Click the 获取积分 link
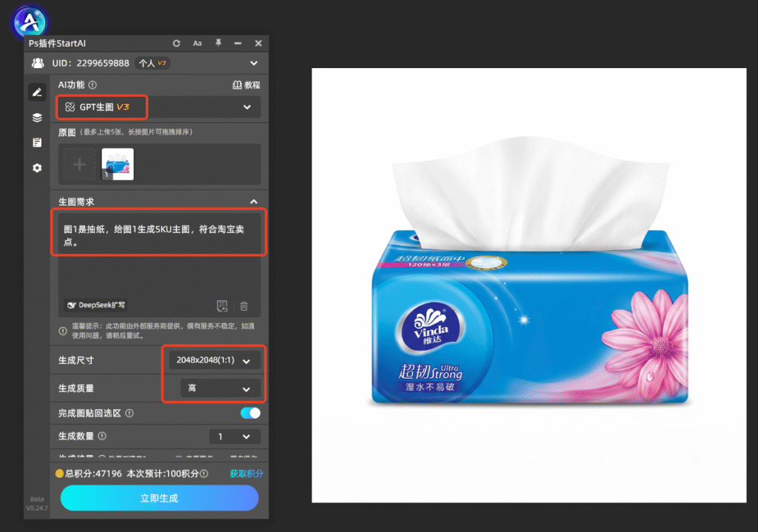Image resolution: width=758 pixels, height=532 pixels. click(x=246, y=474)
